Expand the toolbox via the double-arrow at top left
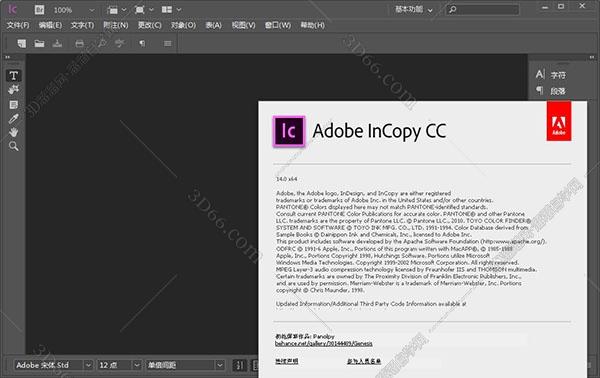The width and height of the screenshot is (600, 378). click(x=8, y=57)
